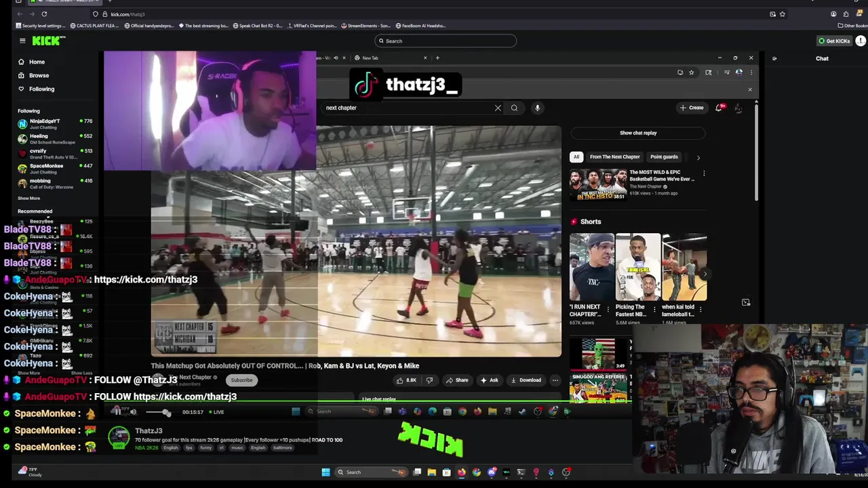The height and width of the screenshot is (488, 868).
Task: Open Security level settings bookmark
Action: [41, 26]
